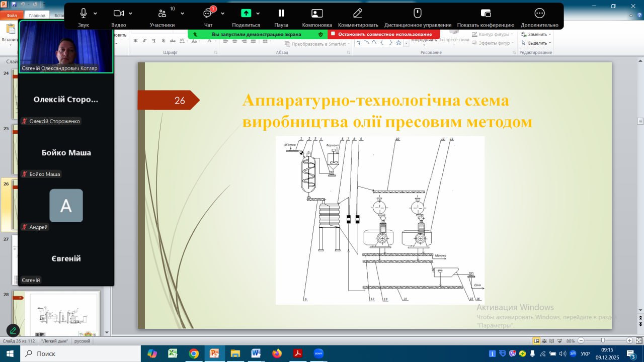Open Google Chrome from the taskbar
Screen dimensions: 644x362
point(194,353)
